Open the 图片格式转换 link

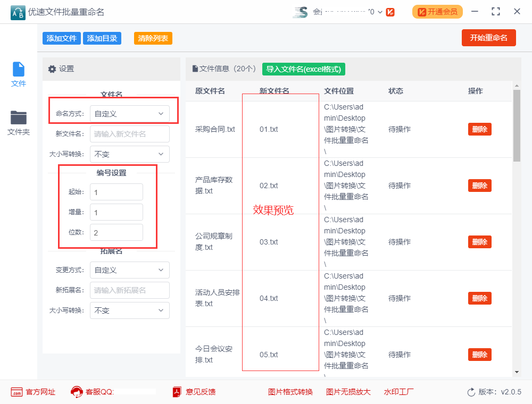tap(290, 392)
